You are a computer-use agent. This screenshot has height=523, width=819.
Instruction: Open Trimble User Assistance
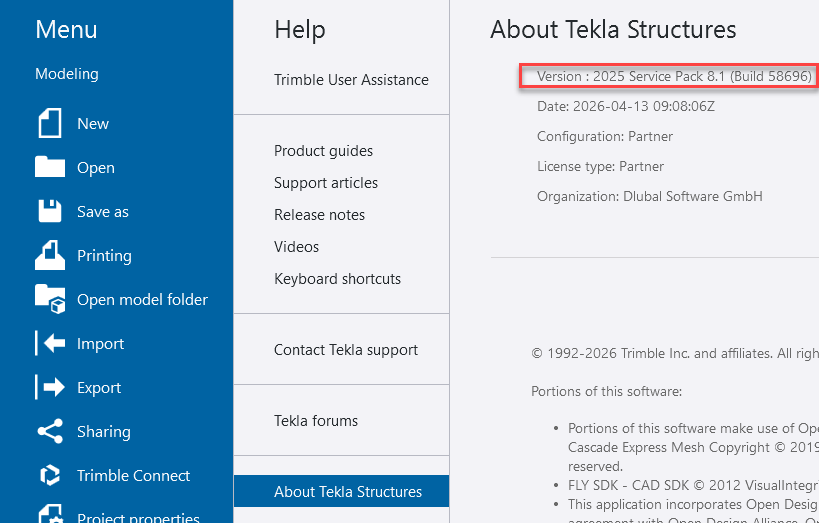(x=351, y=79)
